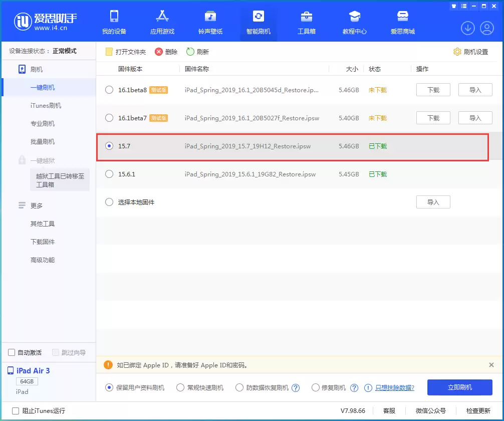Click the list menu icon in title bar
Image resolution: width=504 pixels, height=421 pixels.
pyautogui.click(x=464, y=6)
